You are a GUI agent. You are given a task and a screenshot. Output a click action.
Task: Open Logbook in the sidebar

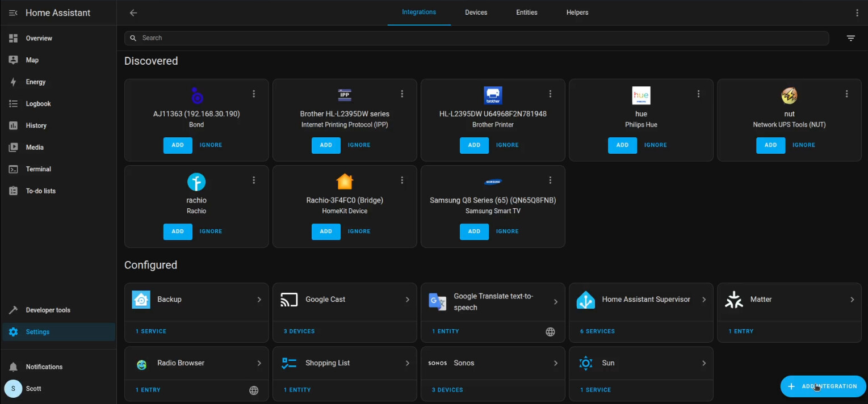[x=58, y=104]
